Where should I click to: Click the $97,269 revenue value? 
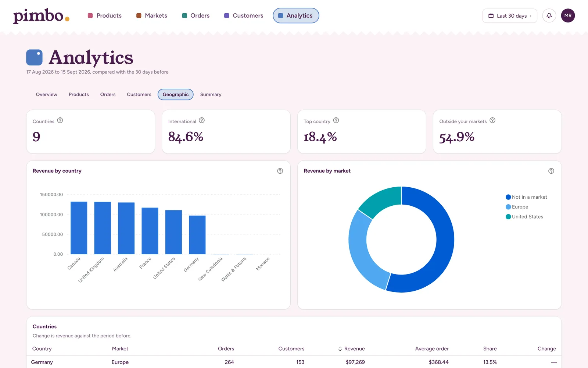tap(355, 362)
